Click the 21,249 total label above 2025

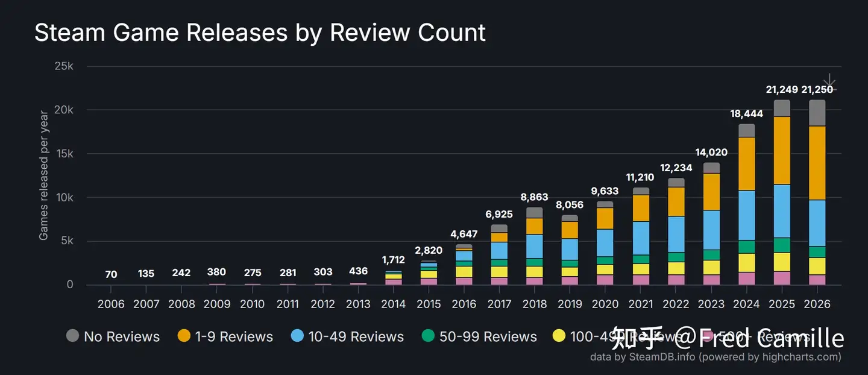point(782,89)
